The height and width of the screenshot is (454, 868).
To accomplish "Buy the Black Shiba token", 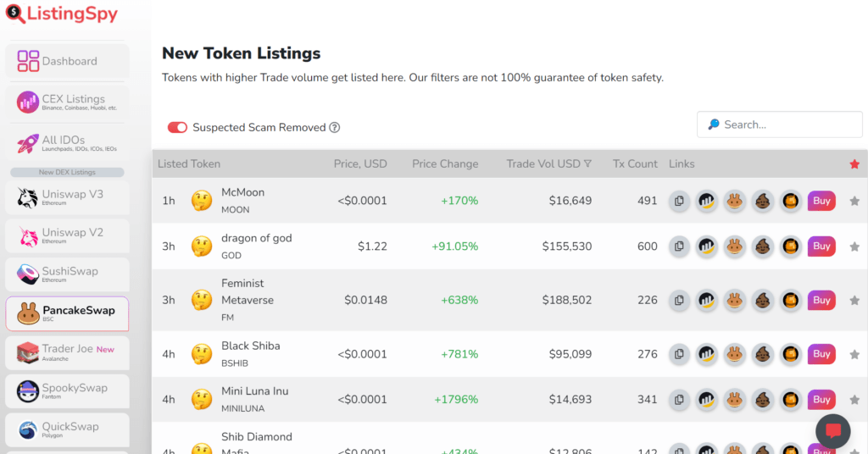I will pos(821,354).
